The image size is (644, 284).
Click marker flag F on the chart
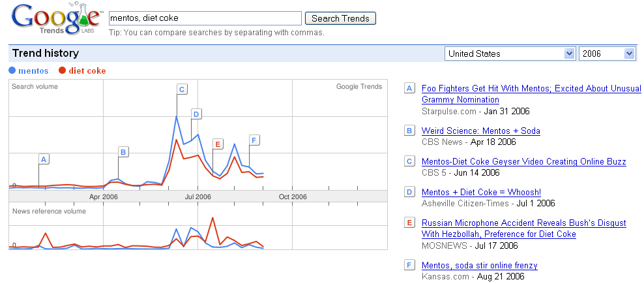254,140
